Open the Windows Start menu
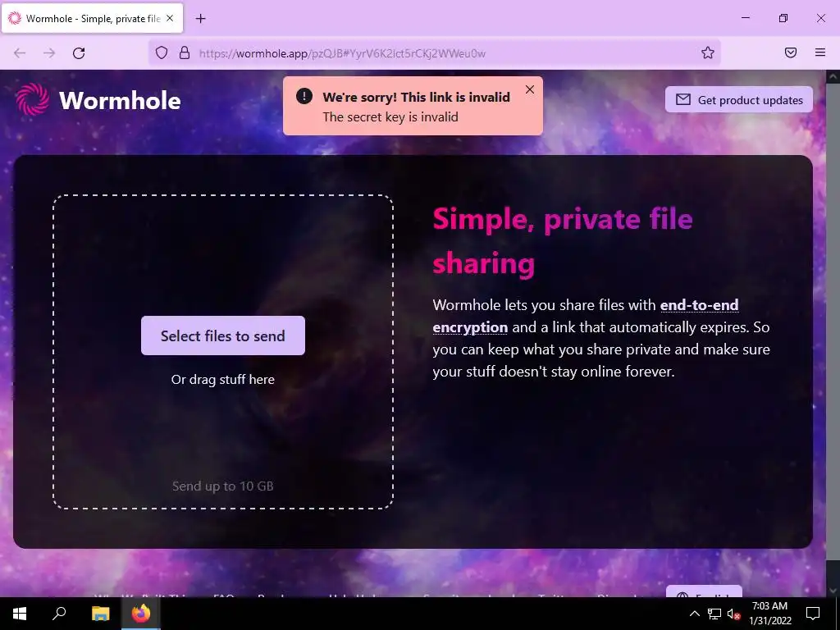840x630 pixels. [x=20, y=614]
